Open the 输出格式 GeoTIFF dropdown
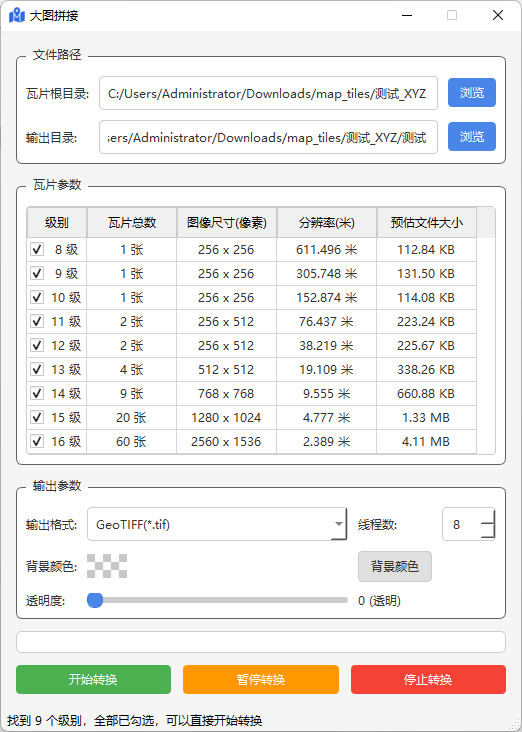Image resolution: width=522 pixels, height=732 pixels. point(217,524)
